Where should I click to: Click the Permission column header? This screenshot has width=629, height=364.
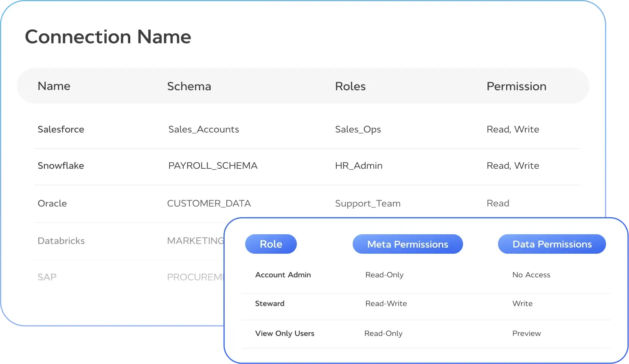point(516,86)
